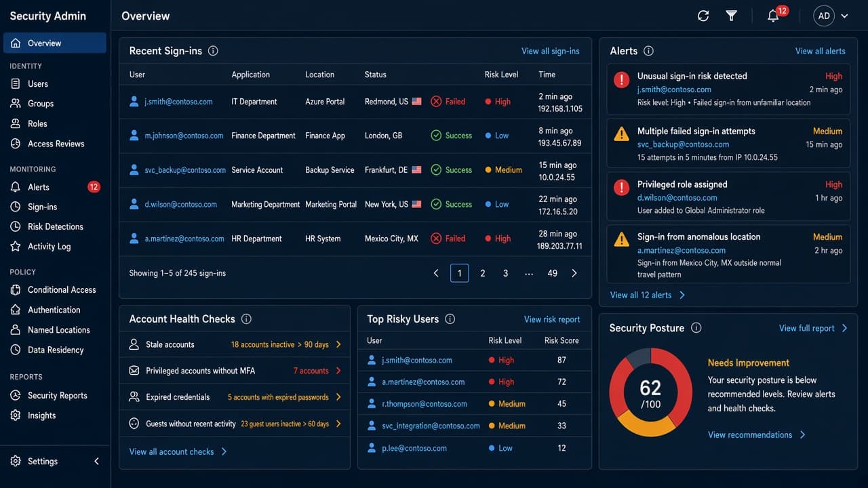Click the Named Locations icon in sidebar
This screenshot has height=488, width=868.
coord(16,329)
